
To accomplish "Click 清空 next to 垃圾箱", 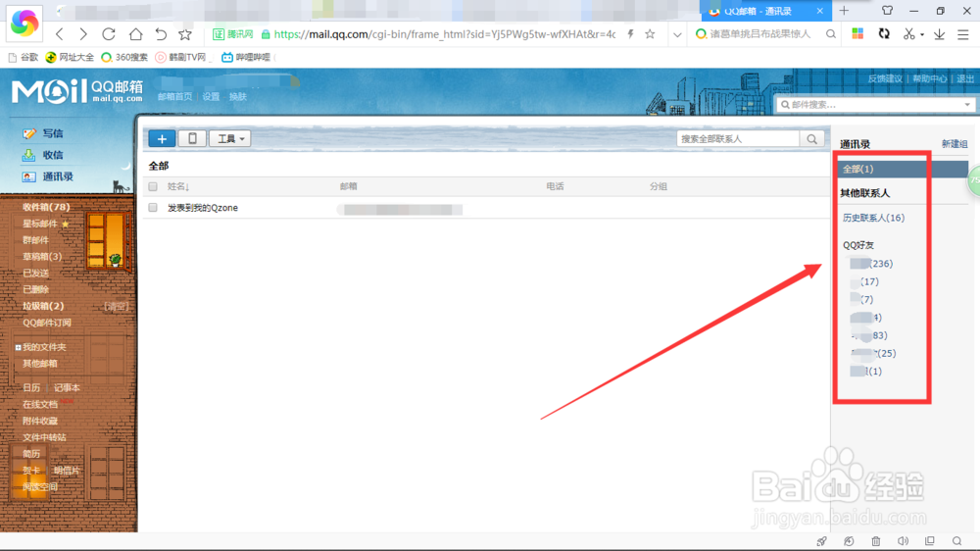I will point(116,306).
